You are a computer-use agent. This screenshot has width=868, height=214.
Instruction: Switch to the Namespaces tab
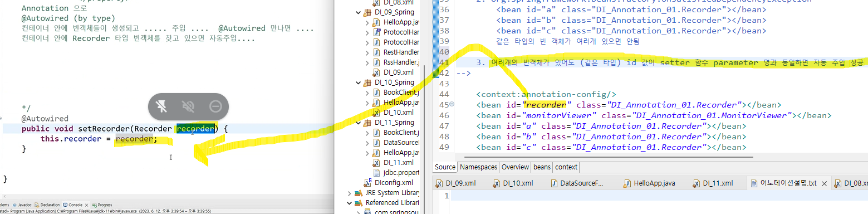pos(478,167)
